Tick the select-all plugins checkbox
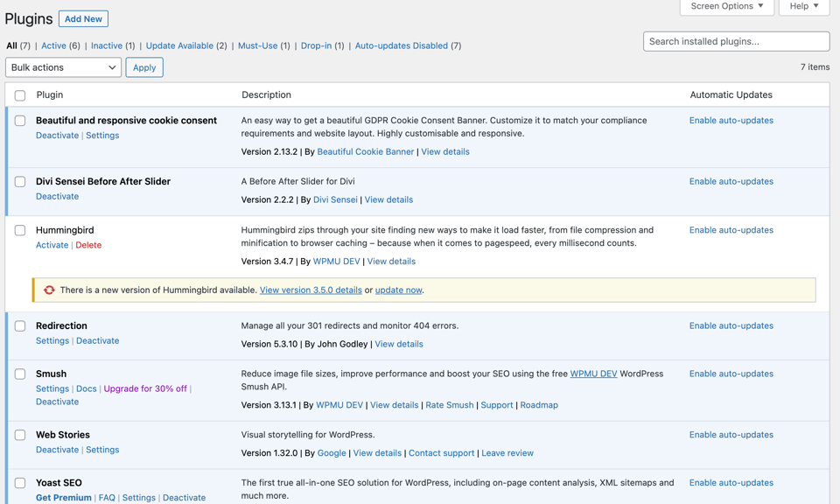The height and width of the screenshot is (504, 840). tap(20, 95)
